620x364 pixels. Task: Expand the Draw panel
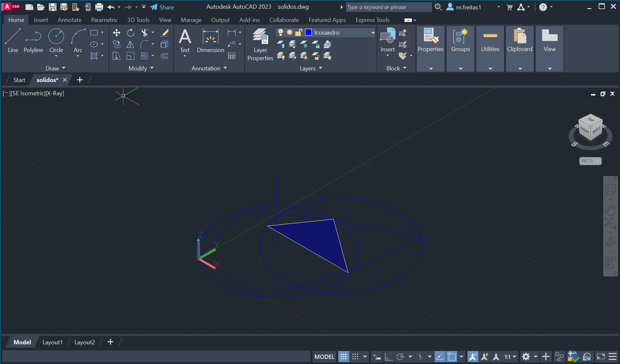click(55, 68)
